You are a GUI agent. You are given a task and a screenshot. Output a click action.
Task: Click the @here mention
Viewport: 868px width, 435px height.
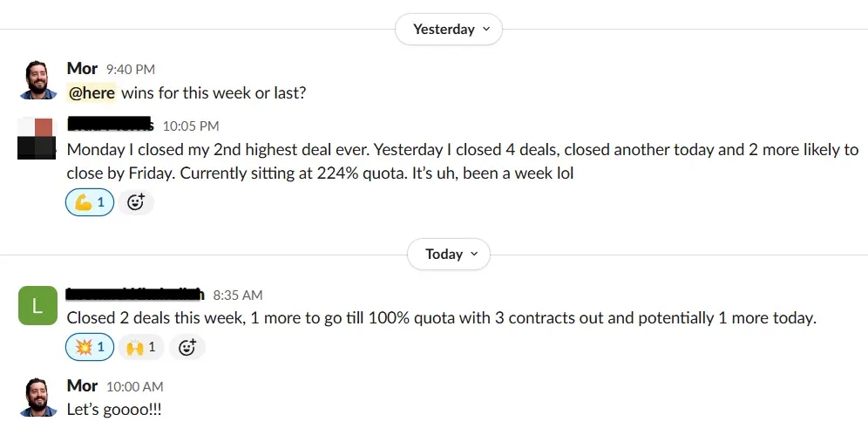coord(92,92)
